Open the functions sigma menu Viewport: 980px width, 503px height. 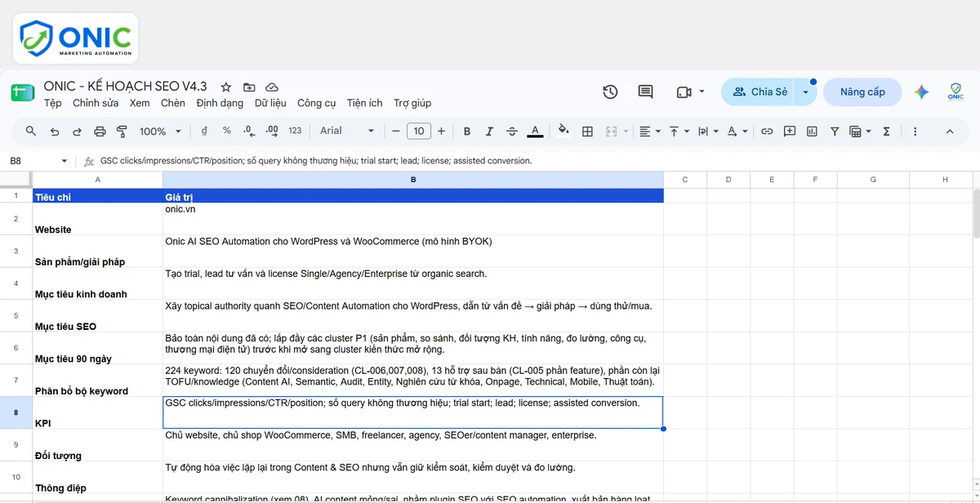click(x=887, y=131)
